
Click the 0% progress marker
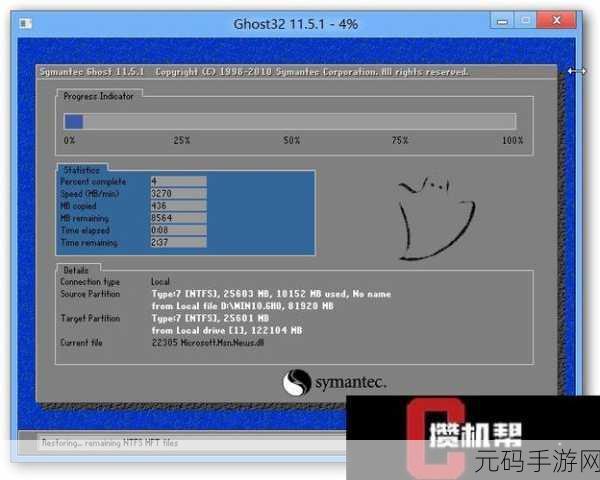[x=70, y=140]
